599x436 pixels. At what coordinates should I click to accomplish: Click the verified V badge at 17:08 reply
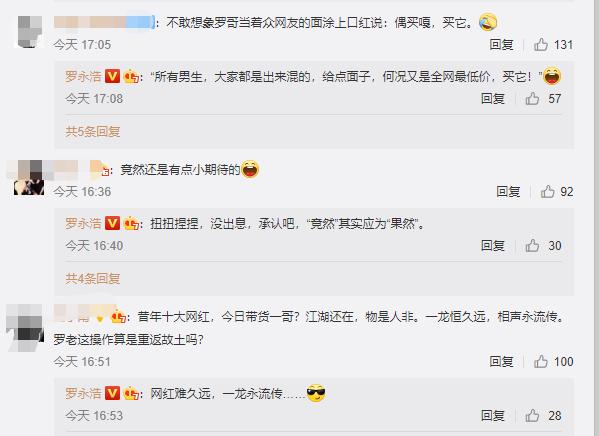(x=112, y=76)
